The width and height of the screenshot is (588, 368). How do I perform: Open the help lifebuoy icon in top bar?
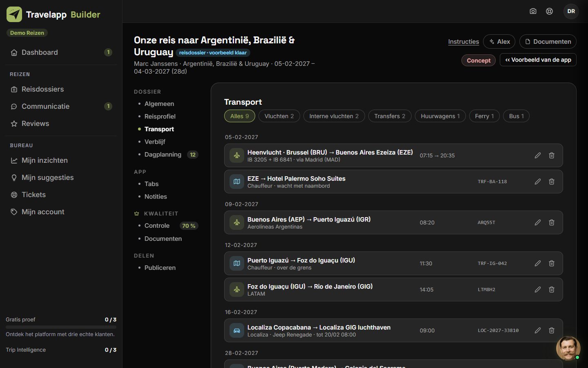pyautogui.click(x=550, y=11)
